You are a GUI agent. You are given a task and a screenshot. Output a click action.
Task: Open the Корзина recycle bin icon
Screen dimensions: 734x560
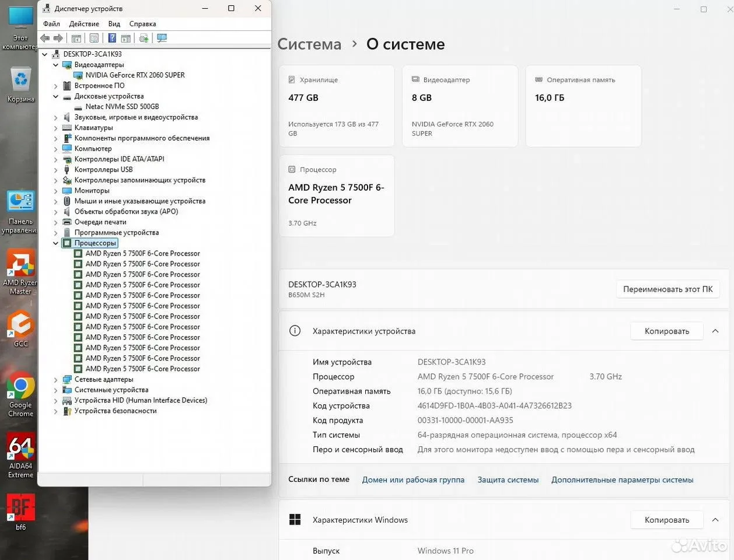tap(20, 85)
